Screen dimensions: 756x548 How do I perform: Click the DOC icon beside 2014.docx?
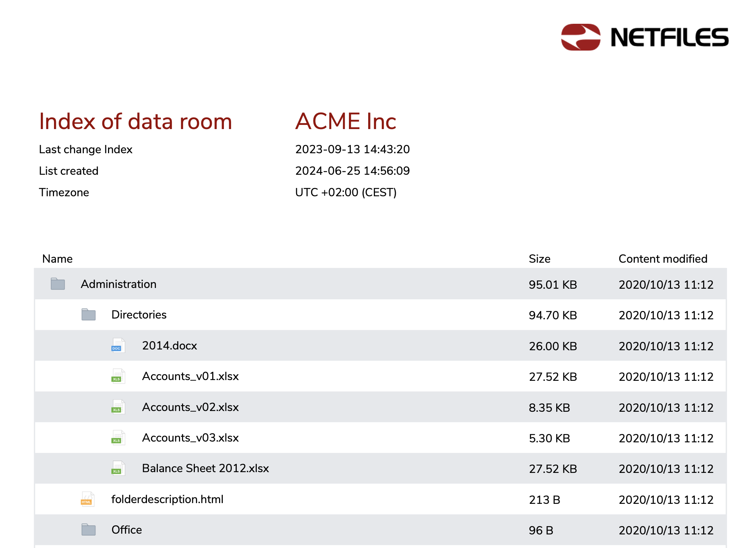point(118,345)
